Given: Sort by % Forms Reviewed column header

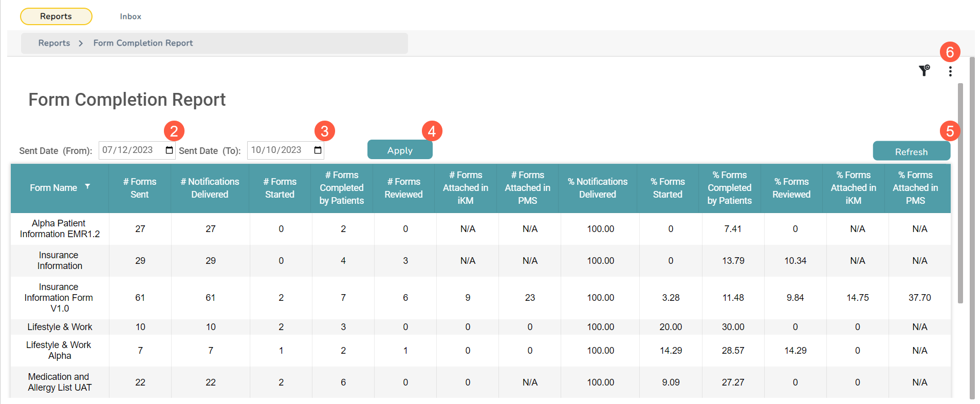Looking at the screenshot, I should point(791,188).
